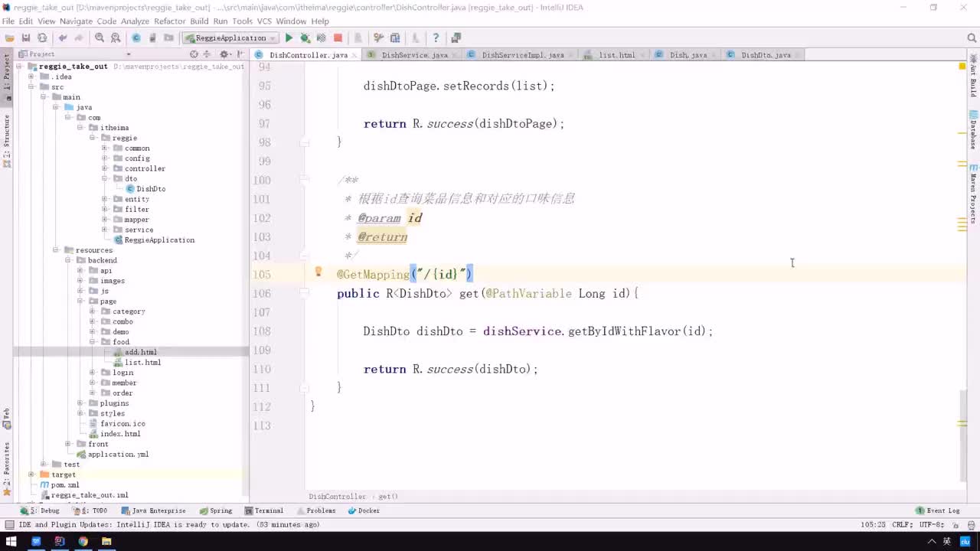Open Project Structure icon
980x551 pixels.
pyautogui.click(x=395, y=37)
